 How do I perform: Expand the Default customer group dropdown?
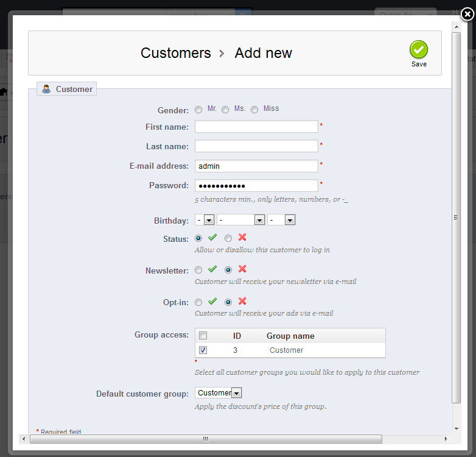pyautogui.click(x=219, y=394)
